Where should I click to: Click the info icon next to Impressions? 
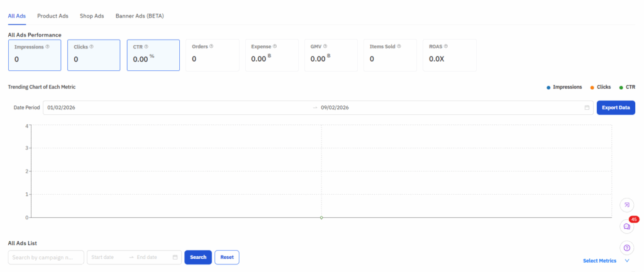[x=48, y=46]
